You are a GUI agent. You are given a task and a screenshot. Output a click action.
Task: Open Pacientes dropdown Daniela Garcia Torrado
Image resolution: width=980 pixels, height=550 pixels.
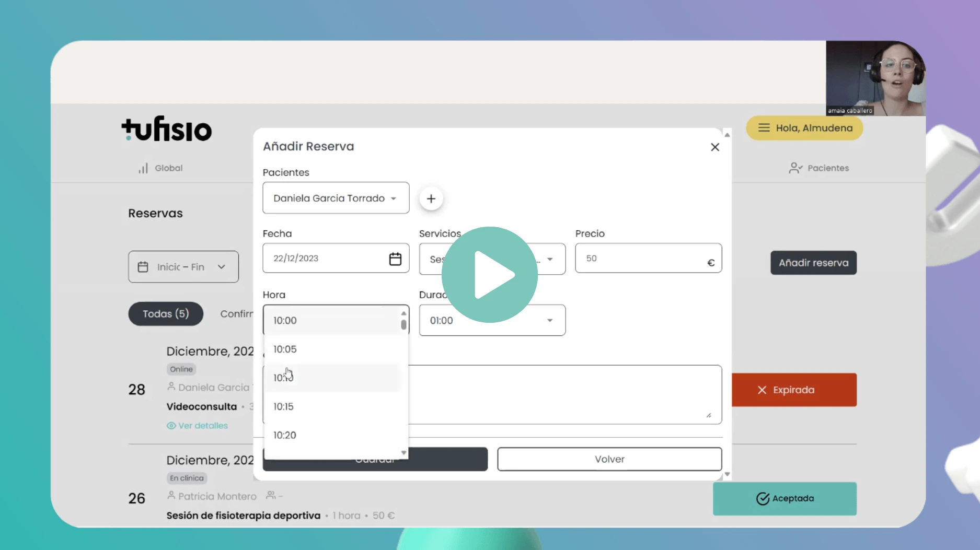[336, 198]
